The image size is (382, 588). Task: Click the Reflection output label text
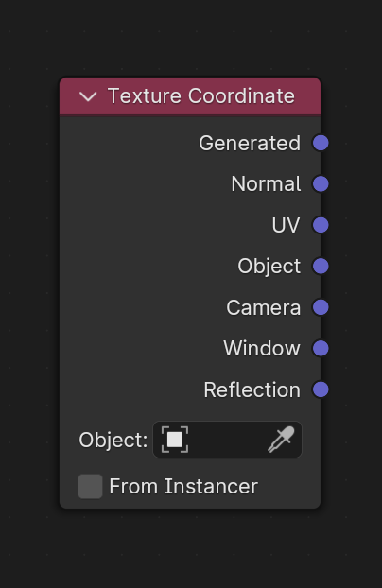tap(252, 390)
